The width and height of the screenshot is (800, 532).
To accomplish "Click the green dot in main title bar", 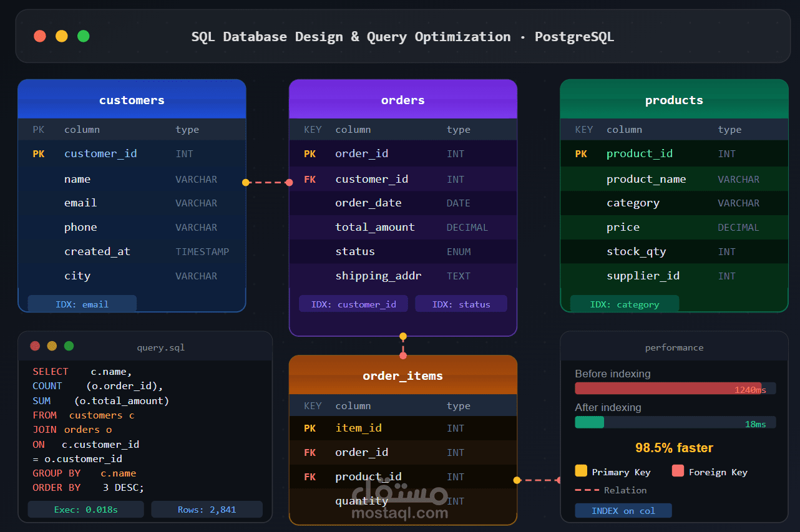I will pos(84,36).
